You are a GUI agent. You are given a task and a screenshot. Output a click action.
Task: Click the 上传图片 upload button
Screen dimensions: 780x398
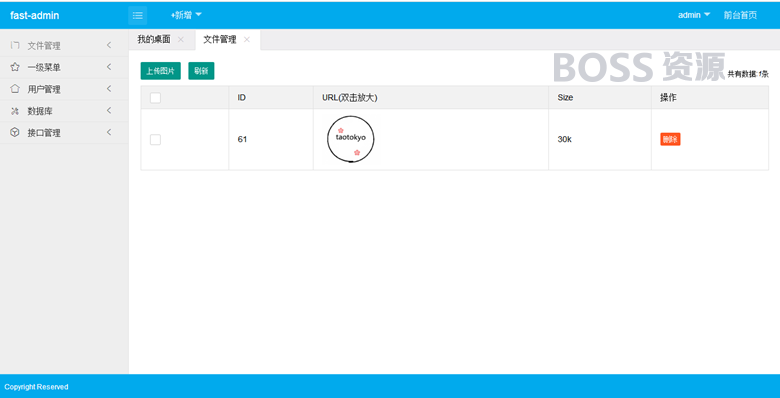tap(161, 71)
